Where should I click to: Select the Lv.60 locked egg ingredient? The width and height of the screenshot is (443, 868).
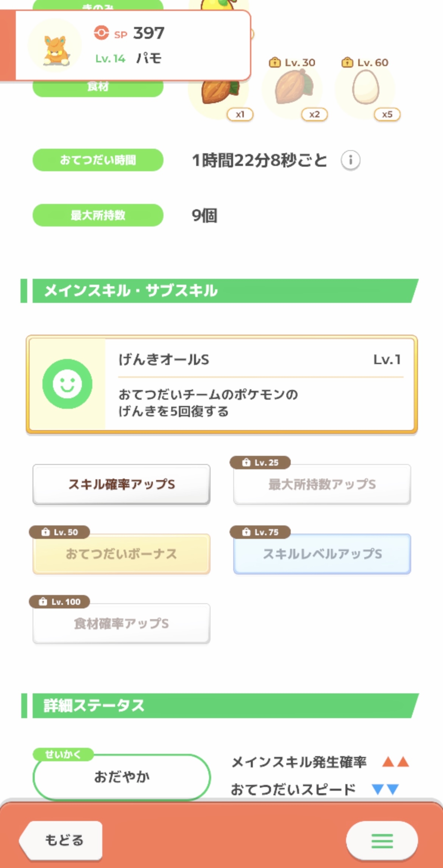point(365,89)
